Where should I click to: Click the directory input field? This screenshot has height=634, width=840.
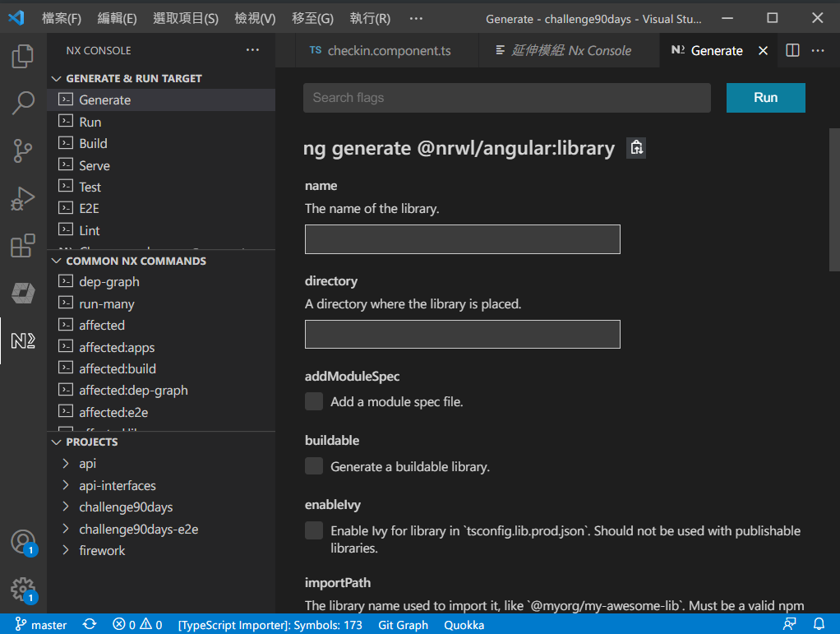click(x=462, y=335)
